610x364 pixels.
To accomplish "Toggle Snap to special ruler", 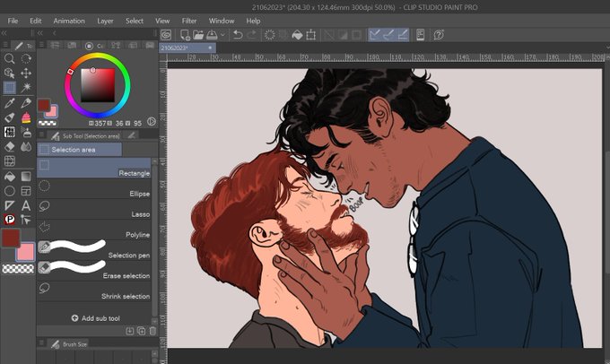I will [x=388, y=35].
